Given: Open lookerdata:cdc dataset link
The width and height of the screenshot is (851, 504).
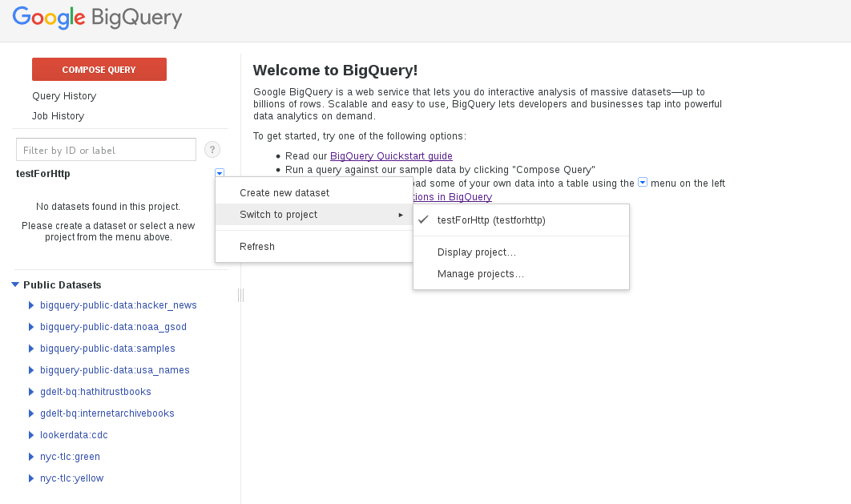Looking at the screenshot, I should pyautogui.click(x=74, y=435).
